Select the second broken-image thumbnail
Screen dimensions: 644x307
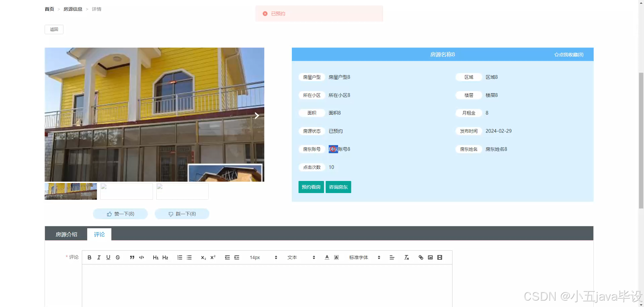(126, 191)
